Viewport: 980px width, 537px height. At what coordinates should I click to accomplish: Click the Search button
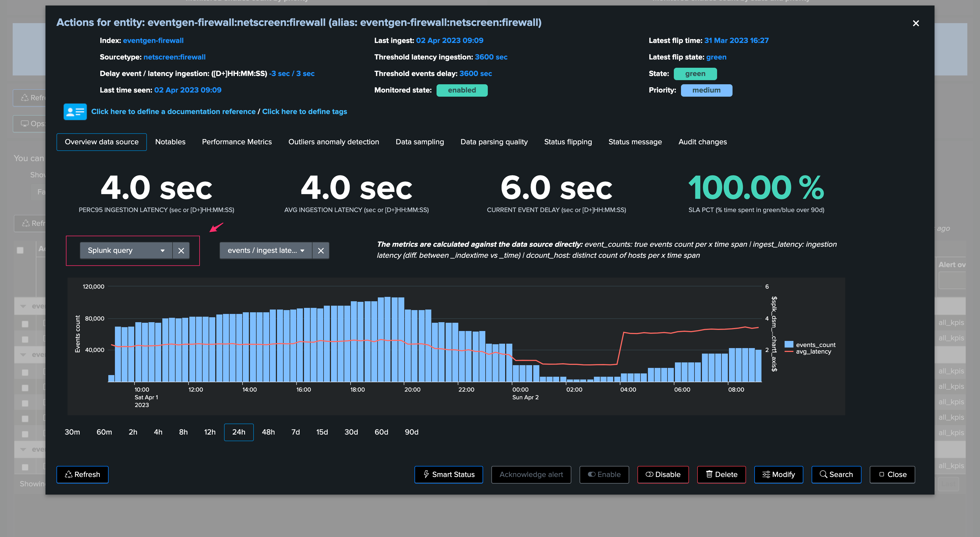(x=836, y=474)
